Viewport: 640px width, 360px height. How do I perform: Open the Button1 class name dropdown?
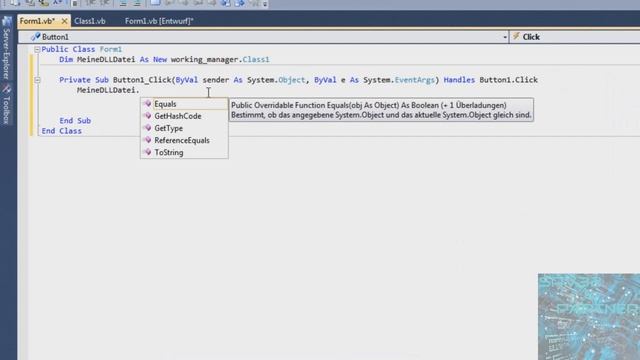point(263,37)
